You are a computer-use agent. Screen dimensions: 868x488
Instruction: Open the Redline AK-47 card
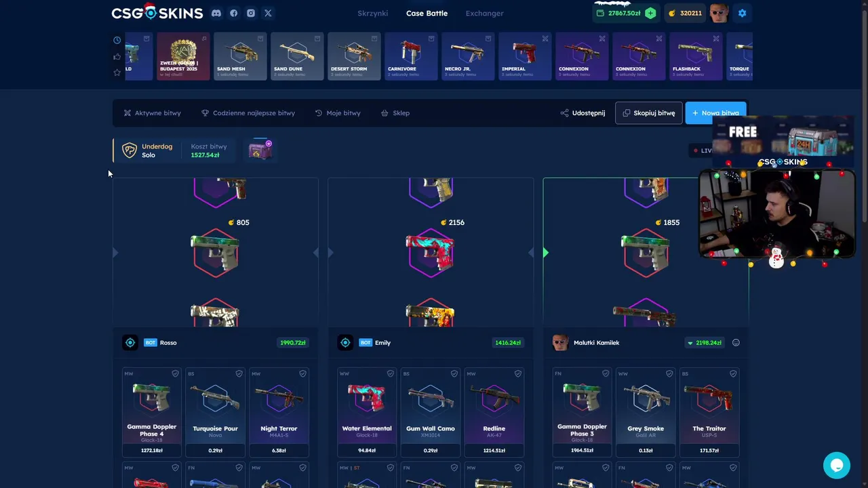point(494,412)
